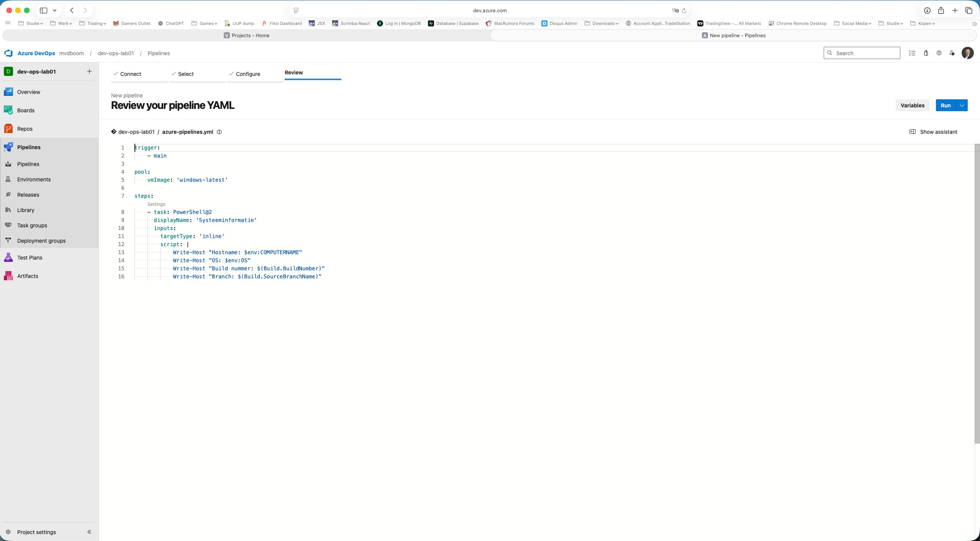Switch back to the Configure tab

click(247, 74)
